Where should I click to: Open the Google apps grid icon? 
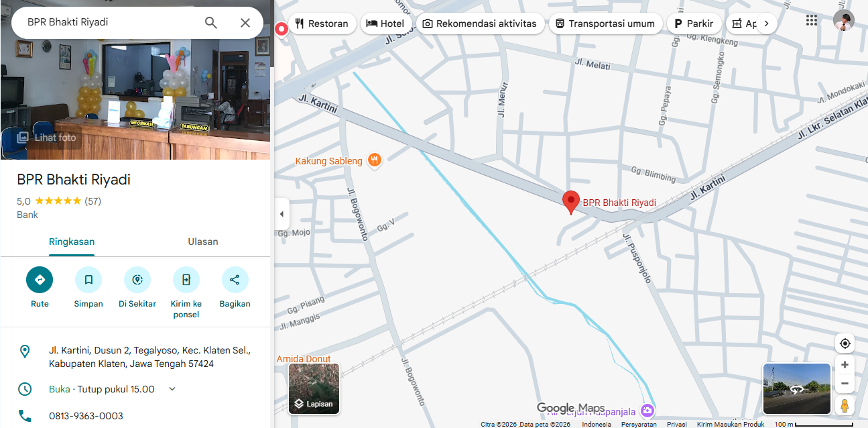point(812,21)
